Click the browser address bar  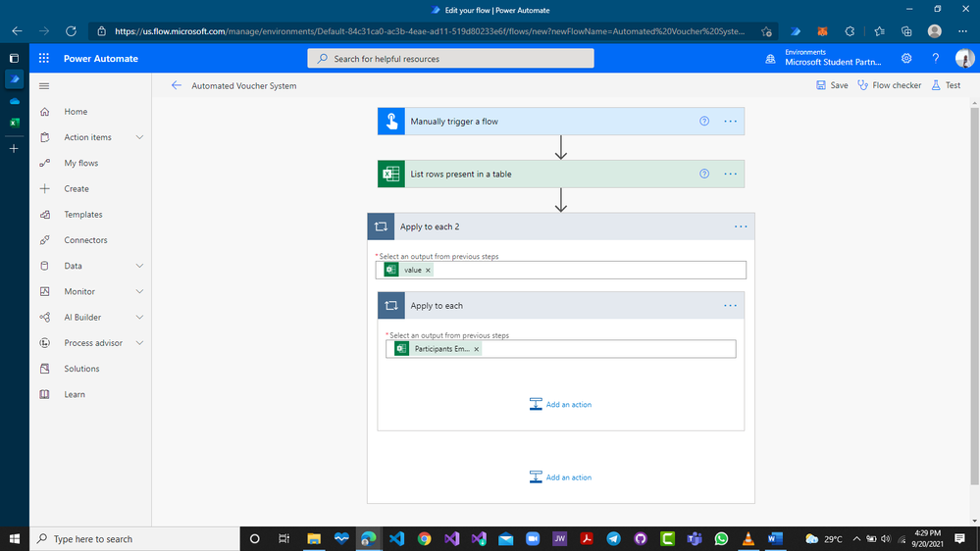[x=432, y=31]
